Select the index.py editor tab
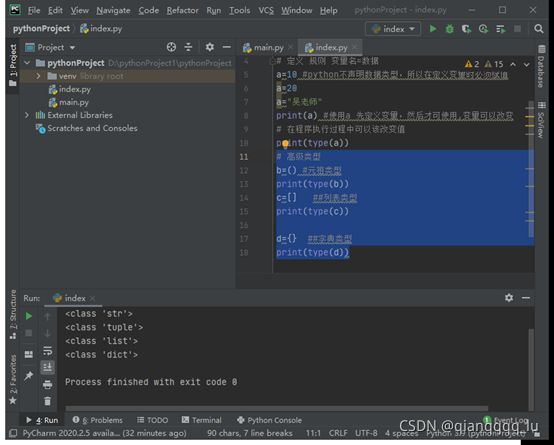This screenshot has height=445, width=554. click(x=330, y=47)
